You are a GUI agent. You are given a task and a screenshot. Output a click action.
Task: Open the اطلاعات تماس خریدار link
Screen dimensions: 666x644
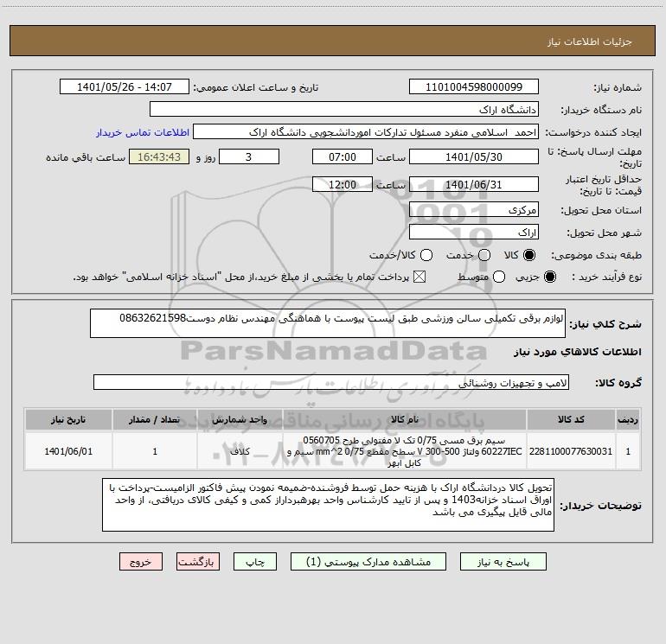point(143,132)
